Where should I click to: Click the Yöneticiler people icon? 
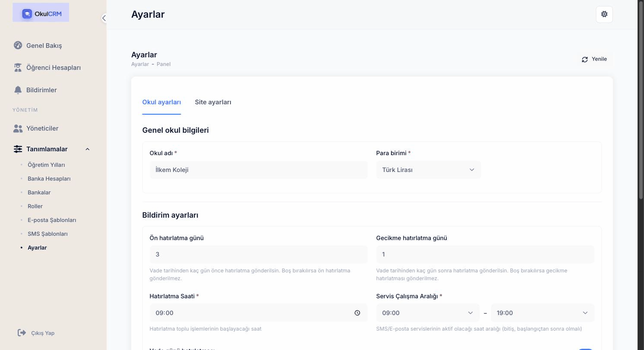[18, 128]
